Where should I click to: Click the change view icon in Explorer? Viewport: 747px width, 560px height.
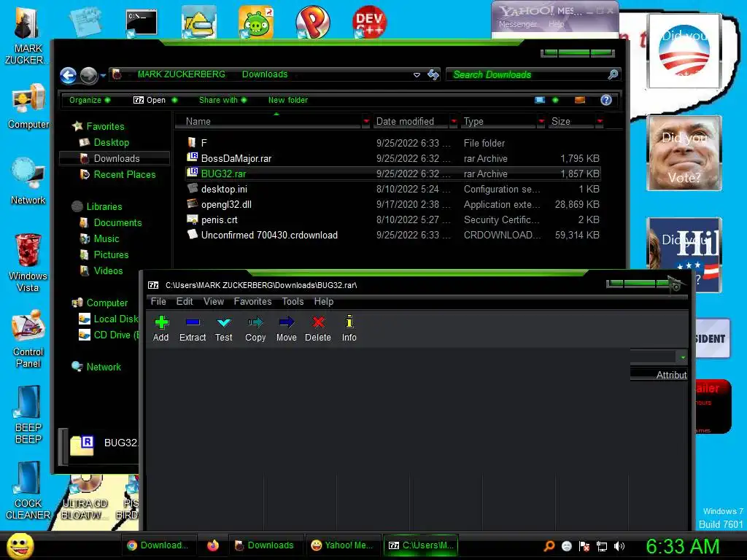[540, 100]
